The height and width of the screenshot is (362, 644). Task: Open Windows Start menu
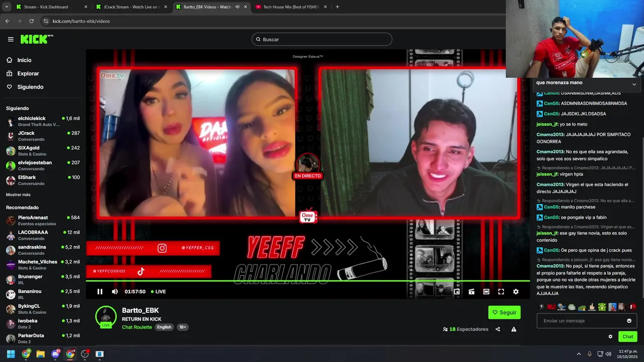point(11,354)
